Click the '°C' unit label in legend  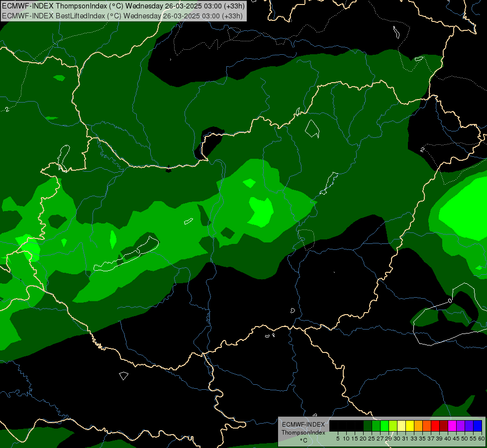point(304,440)
